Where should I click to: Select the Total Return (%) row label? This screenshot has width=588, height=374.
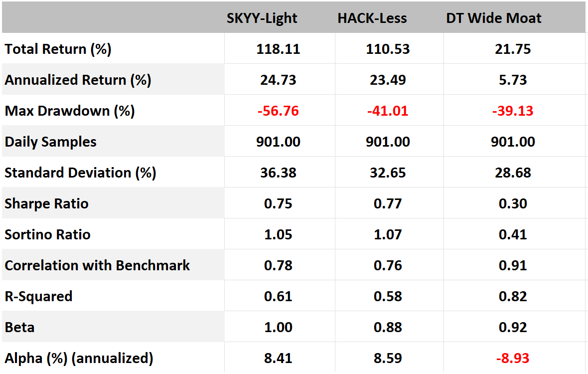coord(58,49)
